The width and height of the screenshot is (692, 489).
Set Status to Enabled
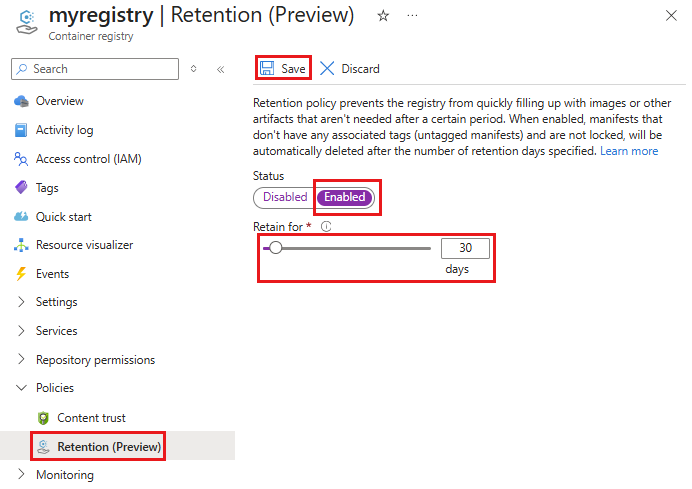click(345, 197)
